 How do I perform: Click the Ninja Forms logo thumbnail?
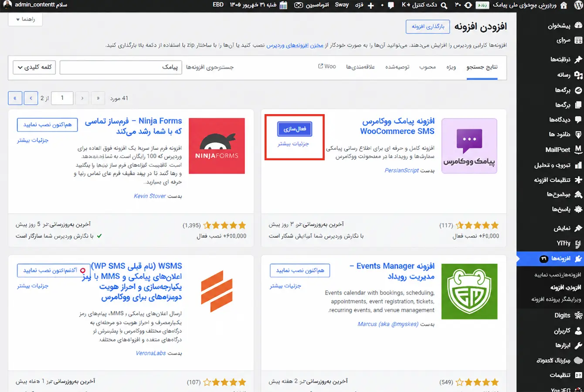[217, 146]
